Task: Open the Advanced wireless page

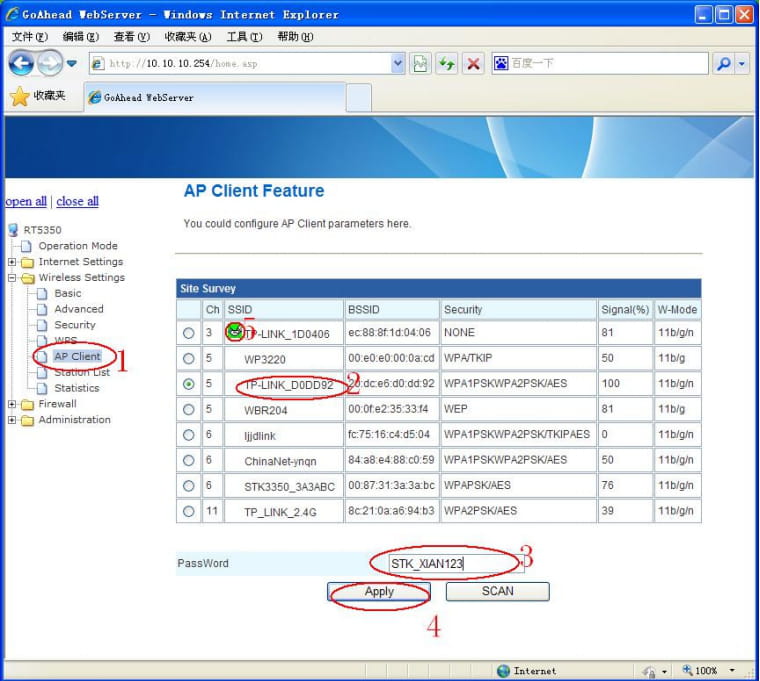Action: (x=79, y=309)
